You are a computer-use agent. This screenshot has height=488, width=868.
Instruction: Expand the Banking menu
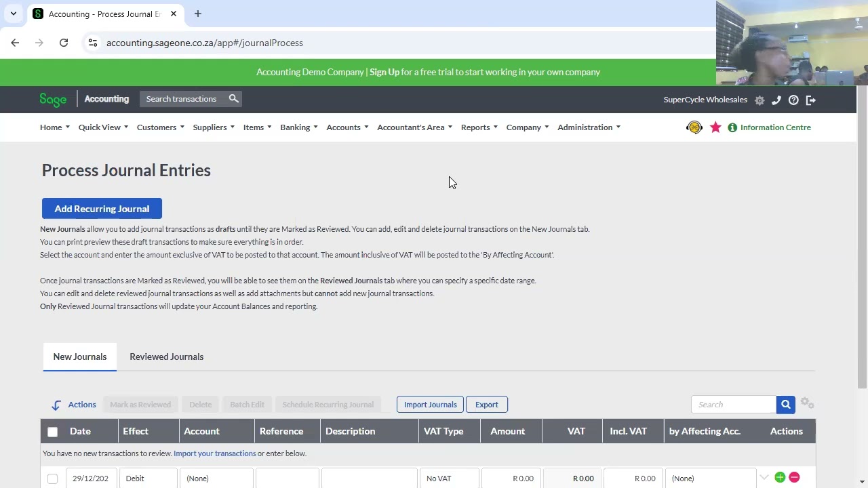point(299,127)
